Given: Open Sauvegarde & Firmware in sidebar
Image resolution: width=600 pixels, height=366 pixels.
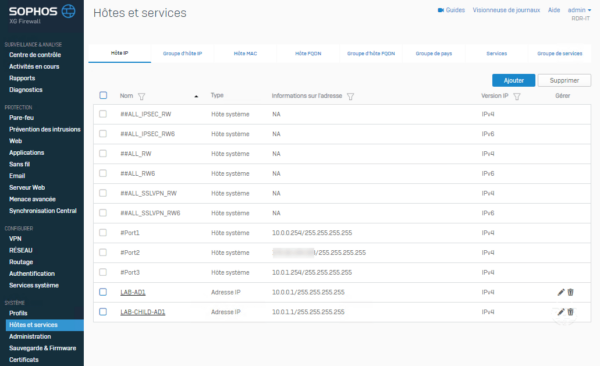Looking at the screenshot, I should (42, 348).
